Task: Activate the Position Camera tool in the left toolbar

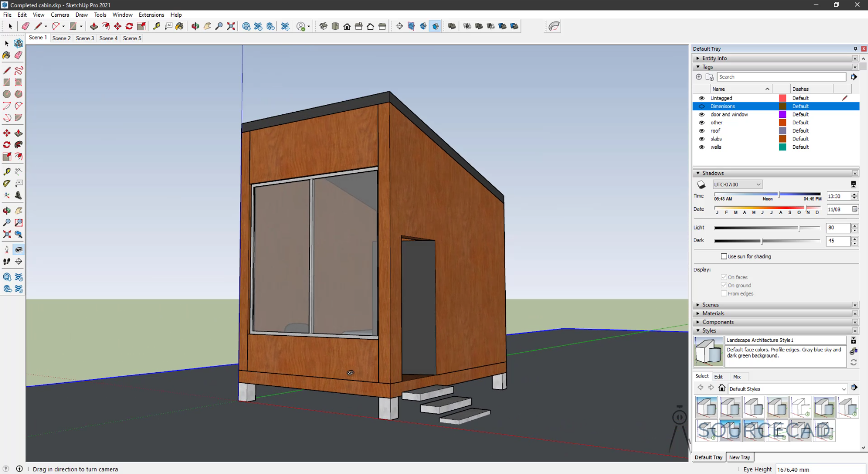Action: pos(7,250)
